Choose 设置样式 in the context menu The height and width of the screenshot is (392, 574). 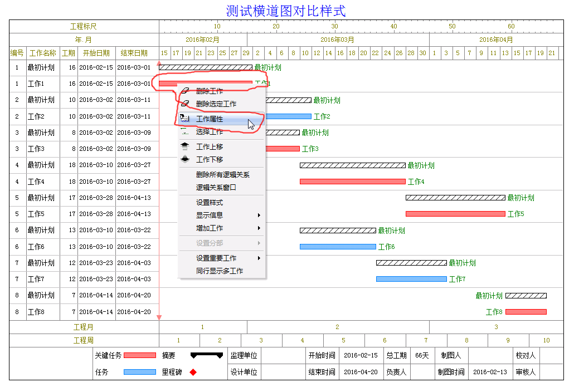(x=210, y=203)
